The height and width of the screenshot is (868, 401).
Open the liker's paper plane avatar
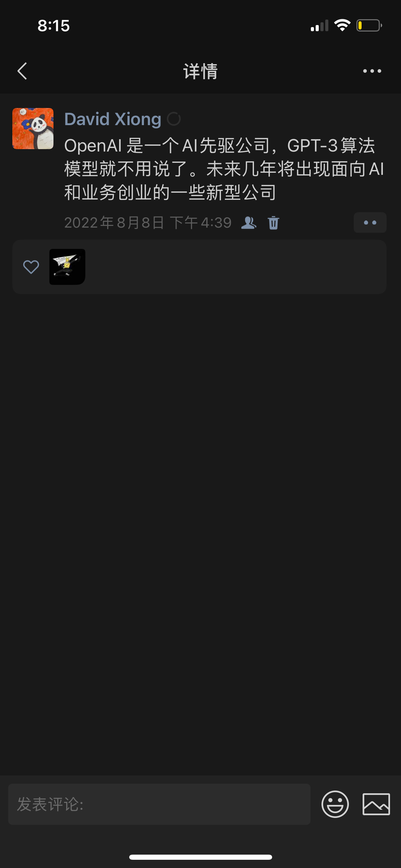[x=67, y=267]
